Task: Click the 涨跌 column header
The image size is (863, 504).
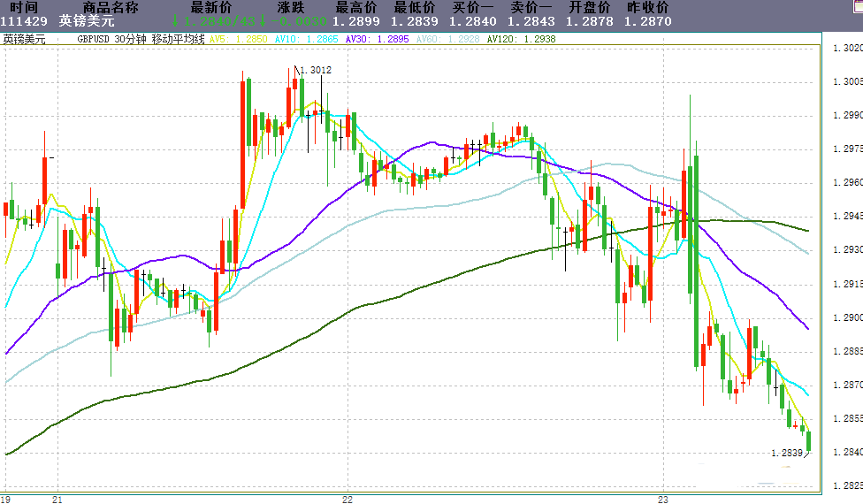Action: pyautogui.click(x=291, y=7)
